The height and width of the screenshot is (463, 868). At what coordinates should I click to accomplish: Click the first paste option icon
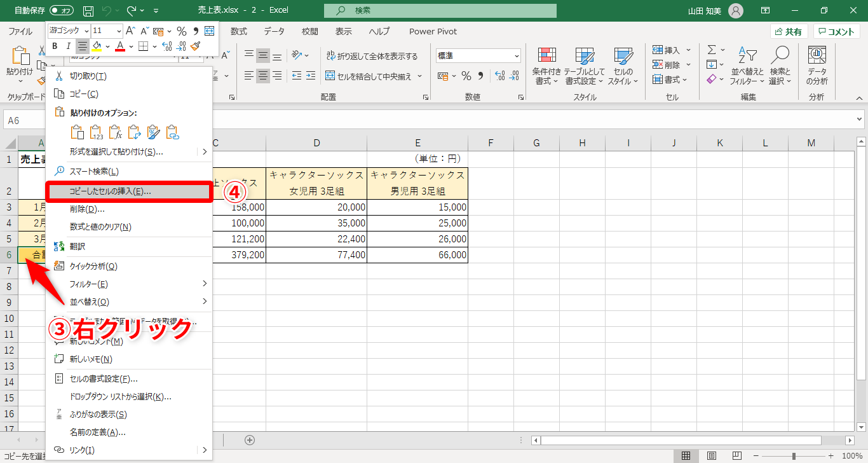(x=77, y=132)
